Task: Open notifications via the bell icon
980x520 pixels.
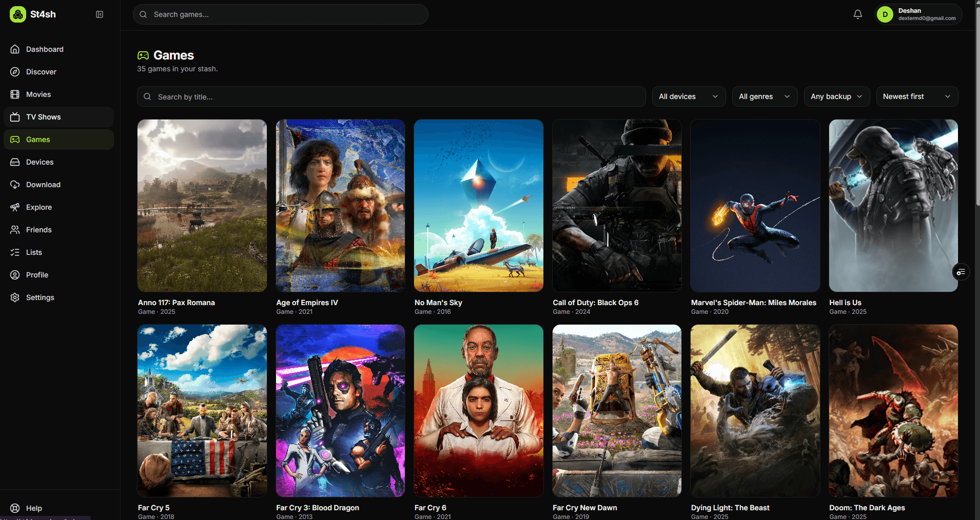Action: 858,14
